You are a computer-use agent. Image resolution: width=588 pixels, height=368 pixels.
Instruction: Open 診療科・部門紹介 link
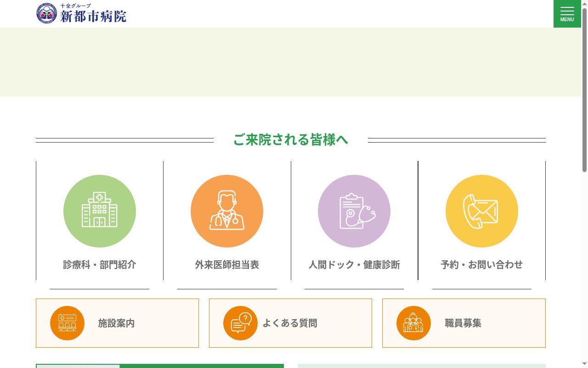100,265
